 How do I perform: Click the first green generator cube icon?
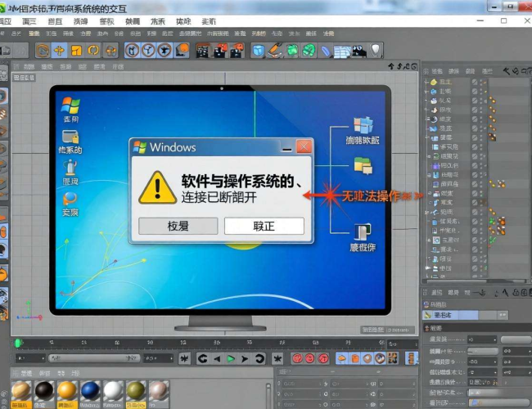click(x=292, y=51)
